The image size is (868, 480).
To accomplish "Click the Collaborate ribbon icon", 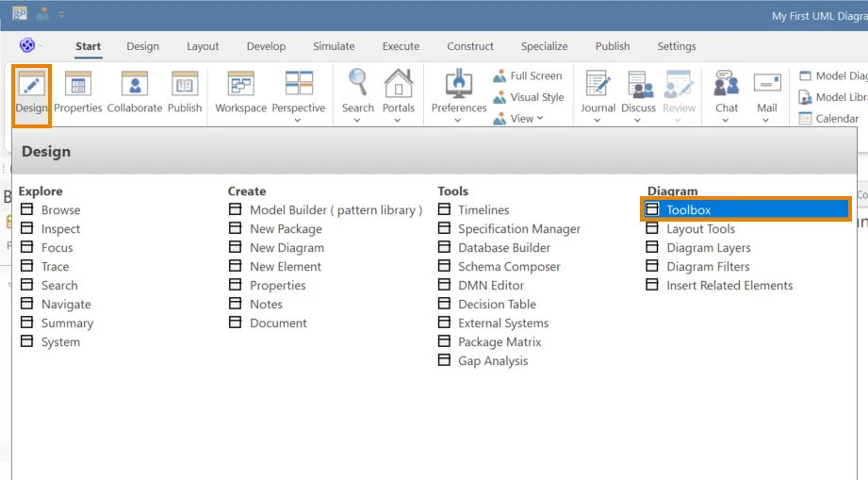I will (x=135, y=85).
